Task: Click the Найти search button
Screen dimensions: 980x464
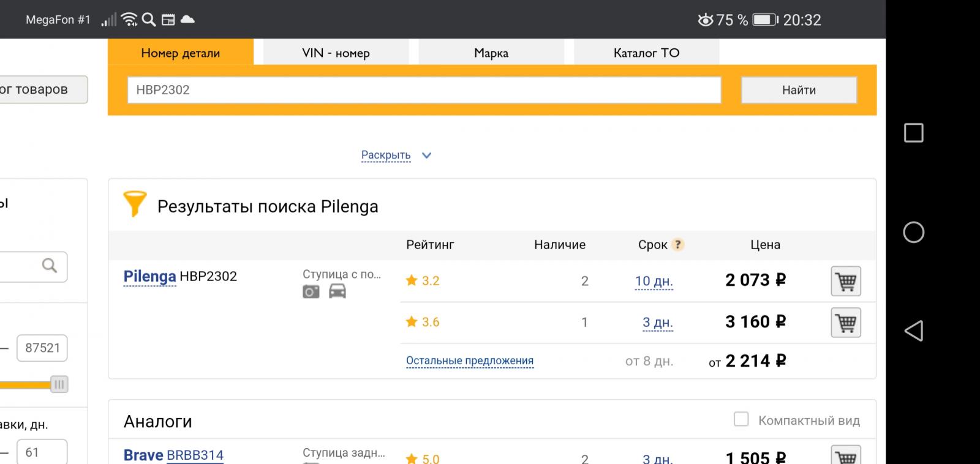Action: point(799,90)
